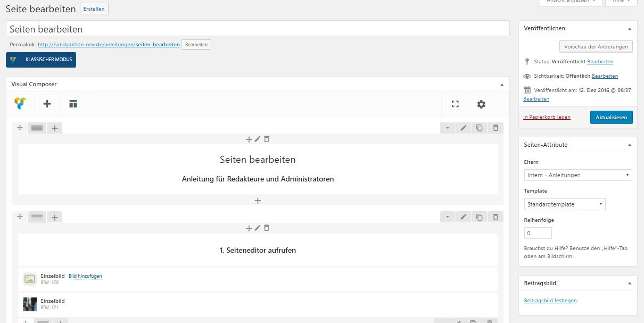Viewport: 644px width, 323px height.
Task: Click 'Bearbeiten' button next to permalink
Action: 196,45
